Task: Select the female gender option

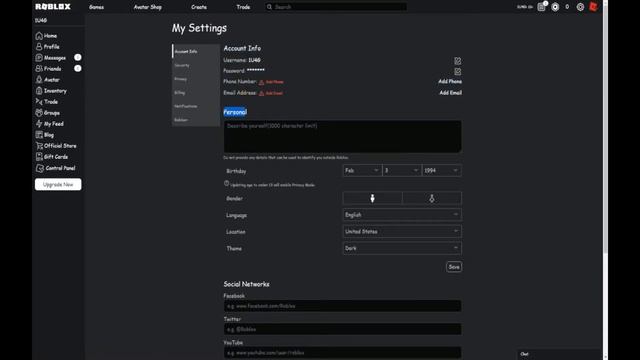Action: (432, 198)
